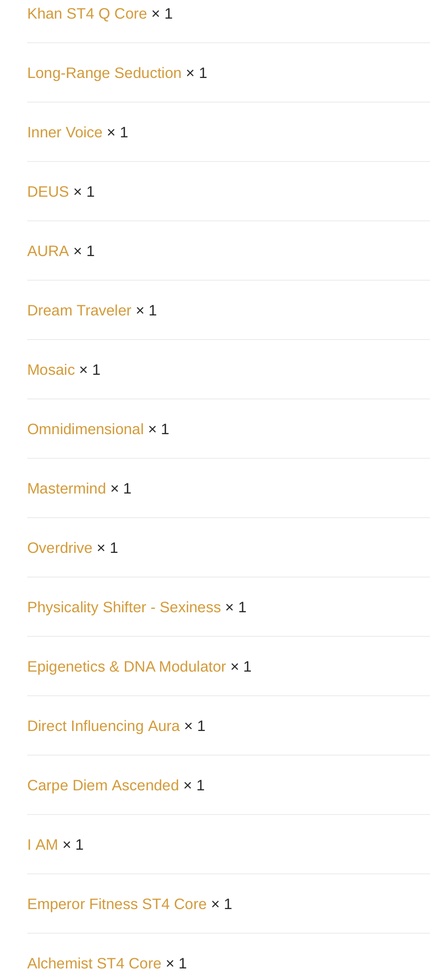Open the Overdrive product page
The height and width of the screenshot is (980, 430).
coord(60,548)
